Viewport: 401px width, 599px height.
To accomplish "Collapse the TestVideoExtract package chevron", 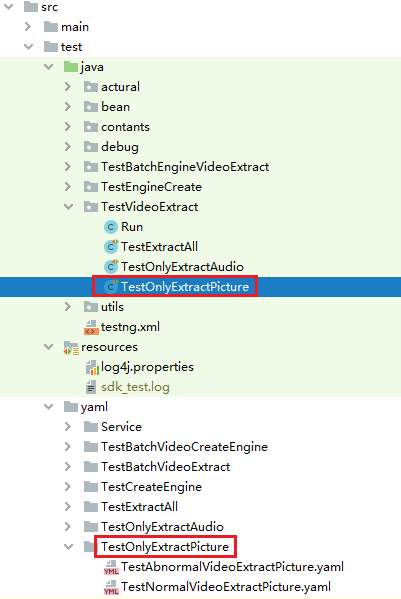I will (x=69, y=207).
